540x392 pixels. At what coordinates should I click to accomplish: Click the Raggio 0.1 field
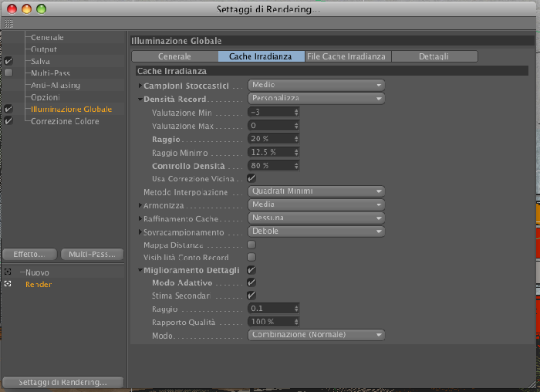[270, 309]
